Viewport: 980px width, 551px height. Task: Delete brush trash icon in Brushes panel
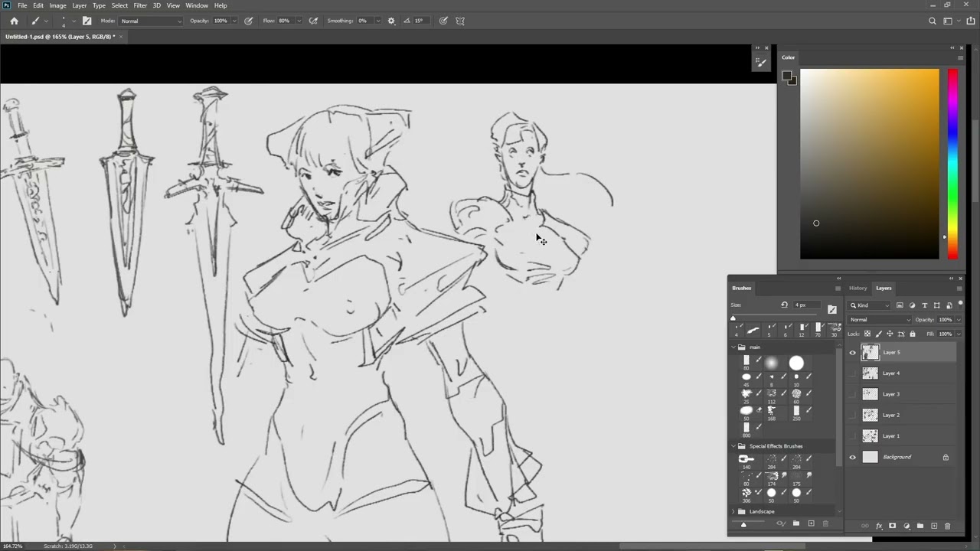pos(825,523)
